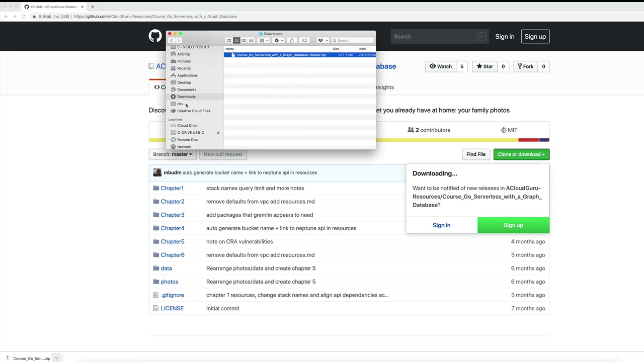The height and width of the screenshot is (362, 644).
Task: Click Sign in in GitHub header
Action: tap(505, 36)
